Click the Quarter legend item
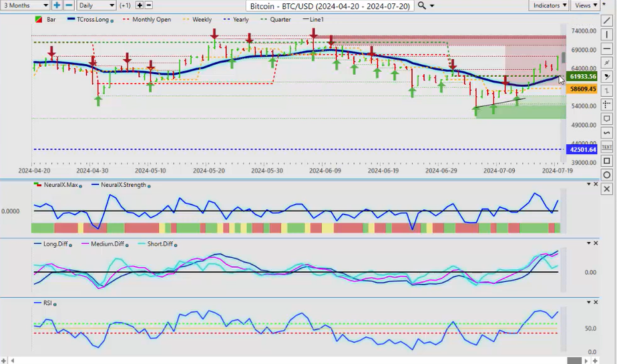The width and height of the screenshot is (617, 364). pyautogui.click(x=276, y=19)
